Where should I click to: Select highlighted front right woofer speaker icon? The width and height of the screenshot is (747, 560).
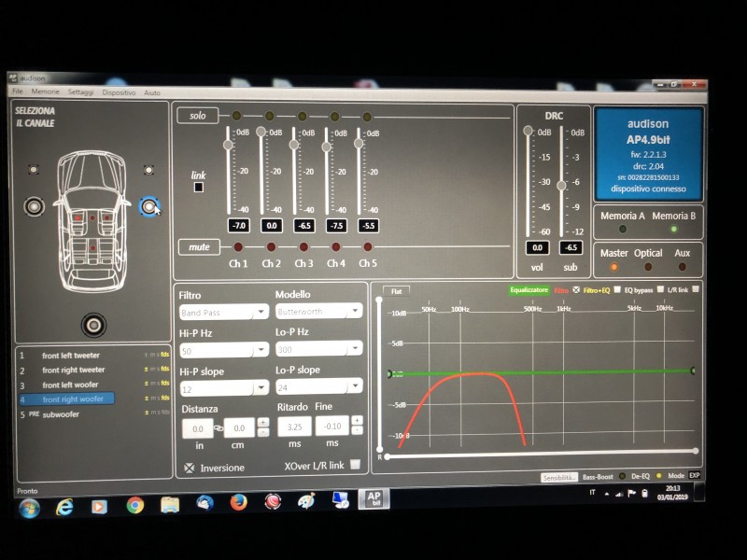click(149, 206)
